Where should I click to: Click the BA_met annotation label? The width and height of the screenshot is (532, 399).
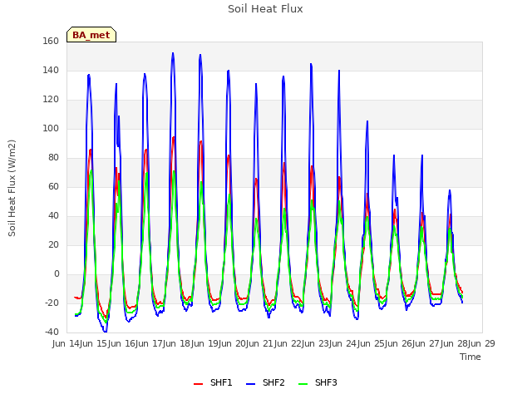point(91,35)
